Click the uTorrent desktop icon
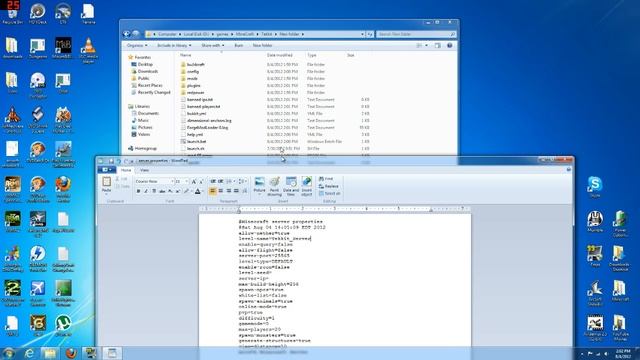This screenshot has width=640, height=360. [x=63, y=325]
